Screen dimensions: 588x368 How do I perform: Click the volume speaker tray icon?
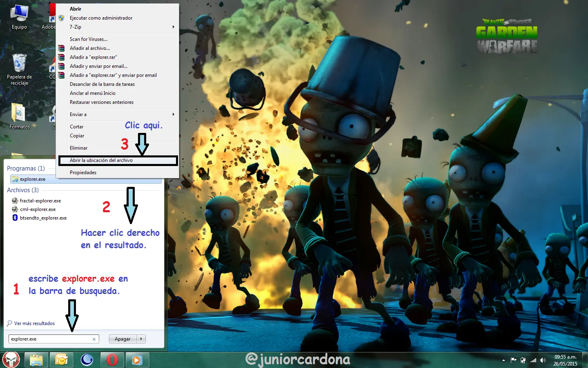click(543, 360)
